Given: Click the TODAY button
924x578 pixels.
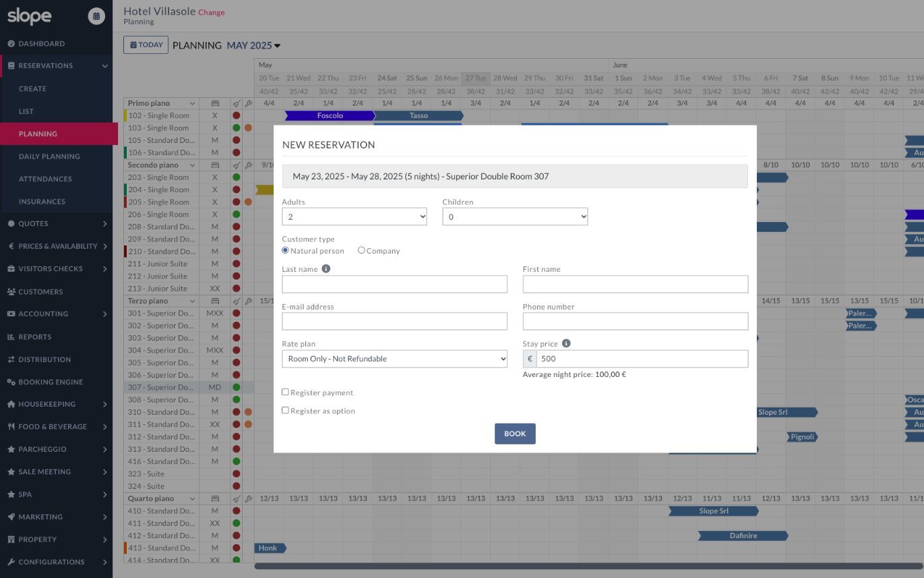Looking at the screenshot, I should coord(146,45).
